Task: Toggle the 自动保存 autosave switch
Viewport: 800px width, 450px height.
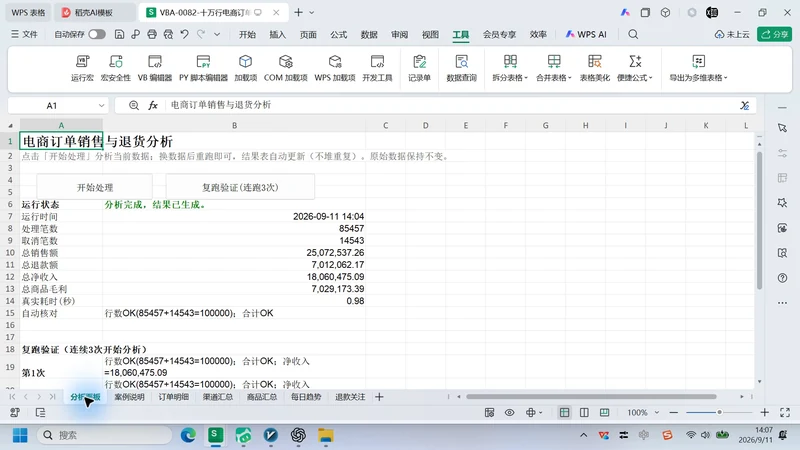Action: click(97, 34)
